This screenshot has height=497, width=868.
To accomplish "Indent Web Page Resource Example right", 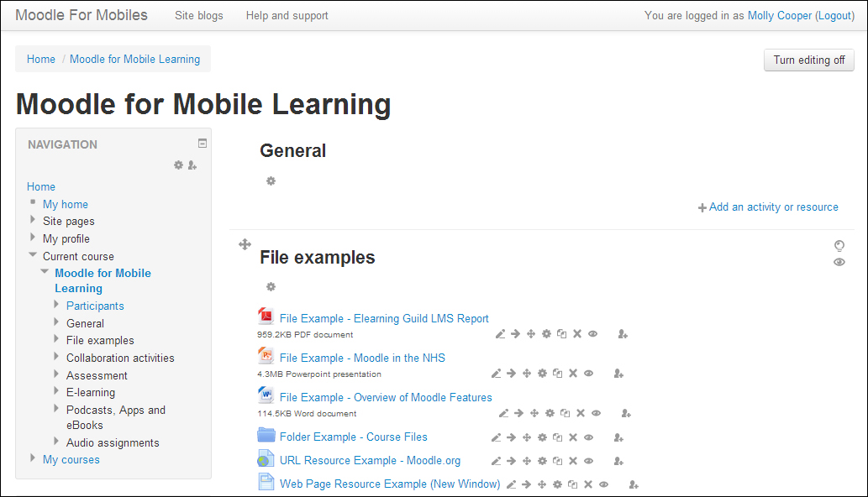I will [526, 484].
